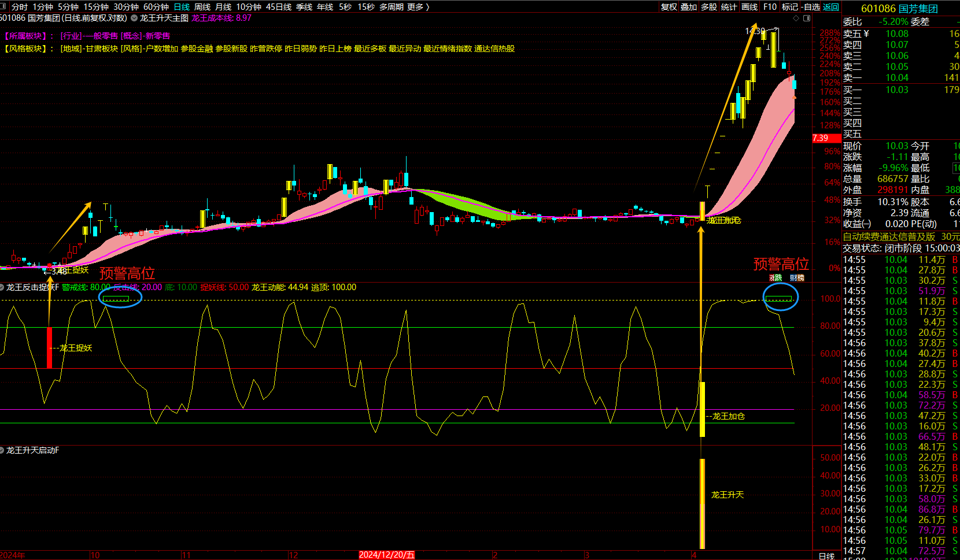Switch to 月线 monthly chart

coord(223,7)
